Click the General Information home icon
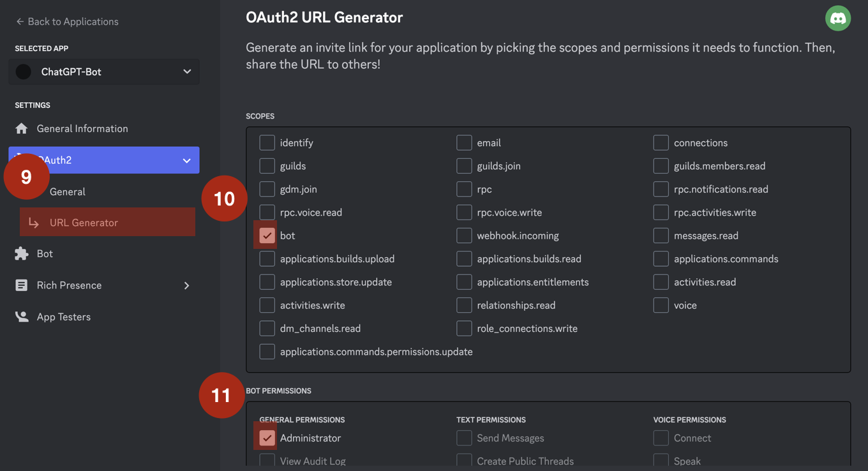 click(22, 128)
